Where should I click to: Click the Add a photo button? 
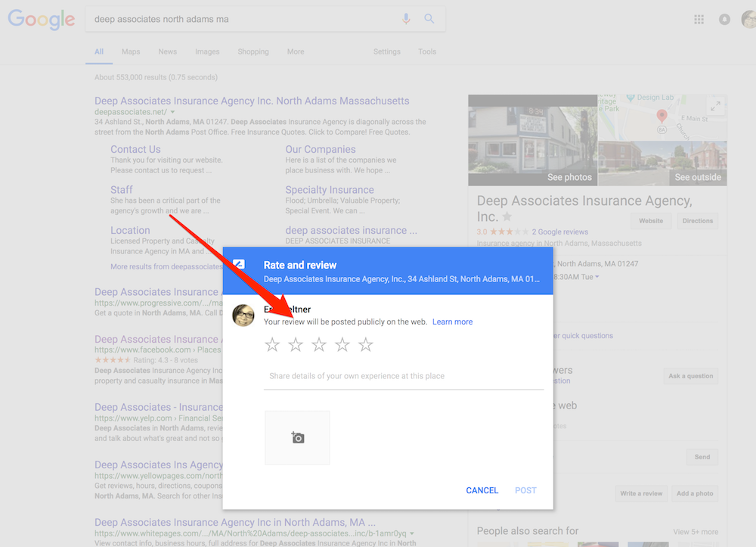[695, 493]
